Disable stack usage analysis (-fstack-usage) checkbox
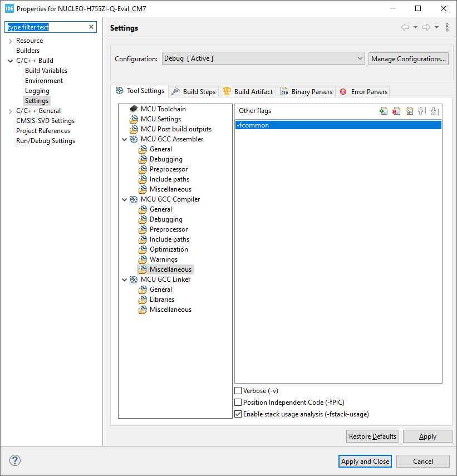 click(x=238, y=414)
